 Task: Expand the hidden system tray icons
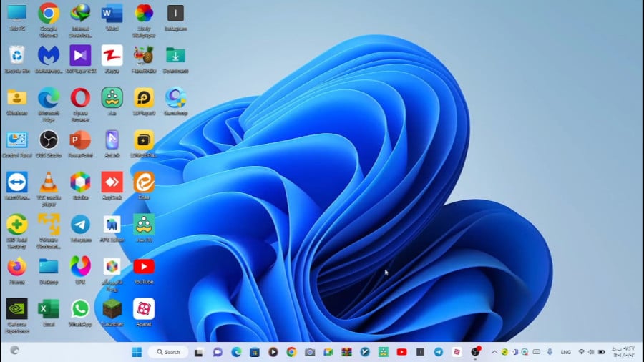click(x=494, y=352)
